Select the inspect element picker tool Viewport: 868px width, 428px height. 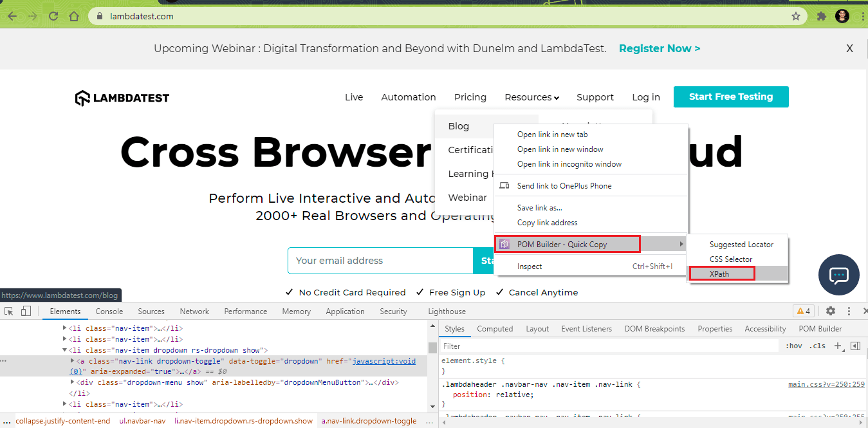9,311
